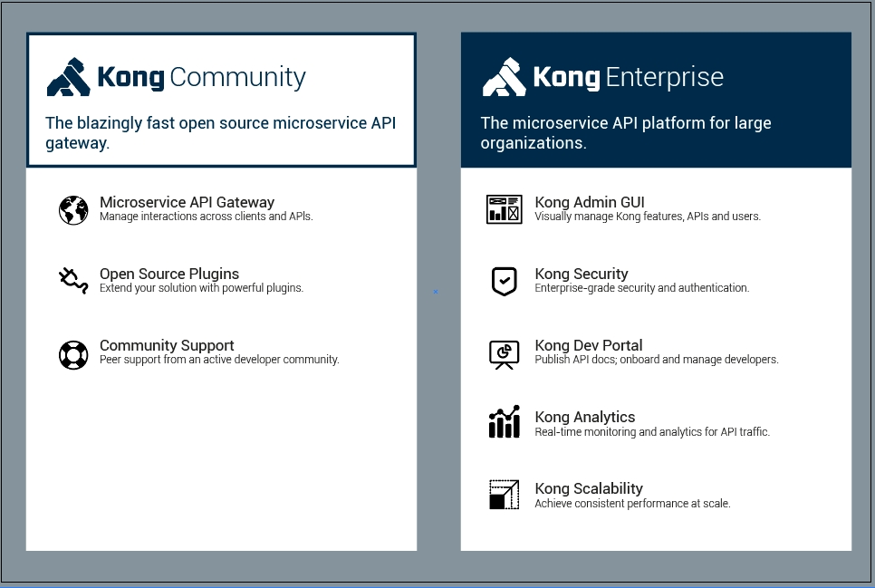Click 'Achieve consistent performance at scale.'
875x588 pixels.
(x=632, y=504)
